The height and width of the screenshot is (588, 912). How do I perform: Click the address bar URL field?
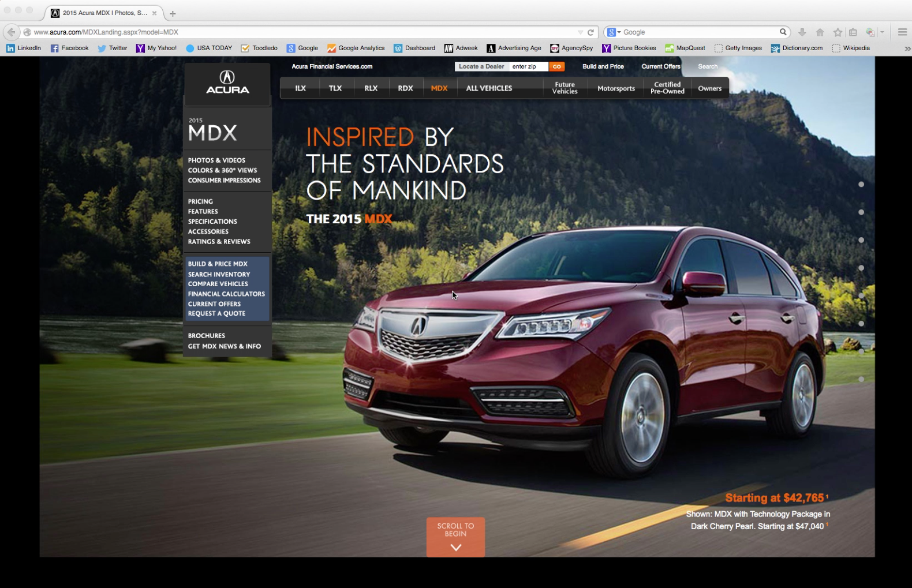[300, 32]
